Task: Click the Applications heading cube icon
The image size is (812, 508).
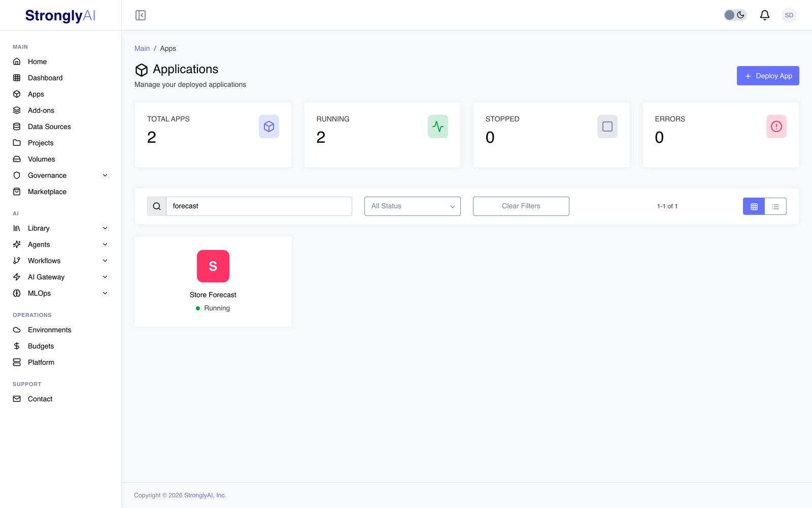Action: click(x=142, y=70)
